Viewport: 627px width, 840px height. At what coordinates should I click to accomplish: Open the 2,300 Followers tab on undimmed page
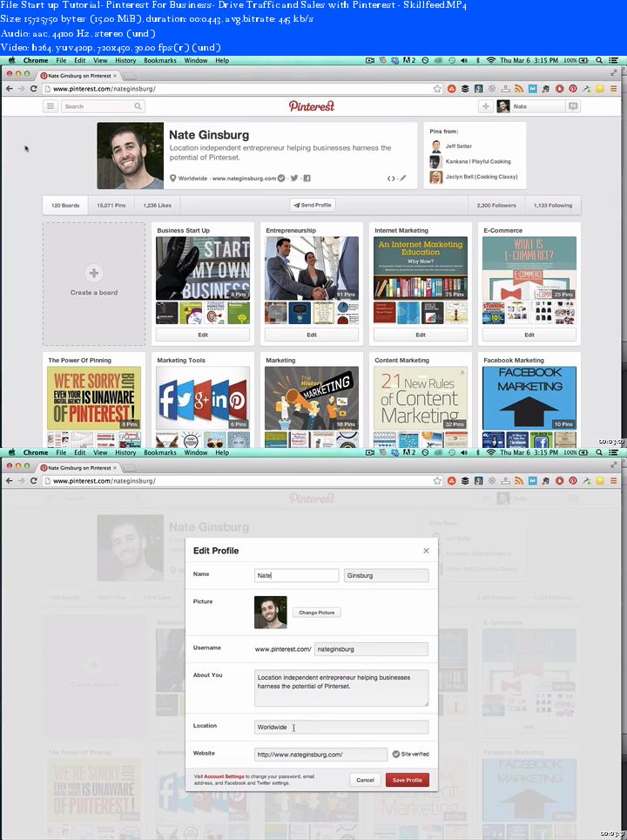496,205
